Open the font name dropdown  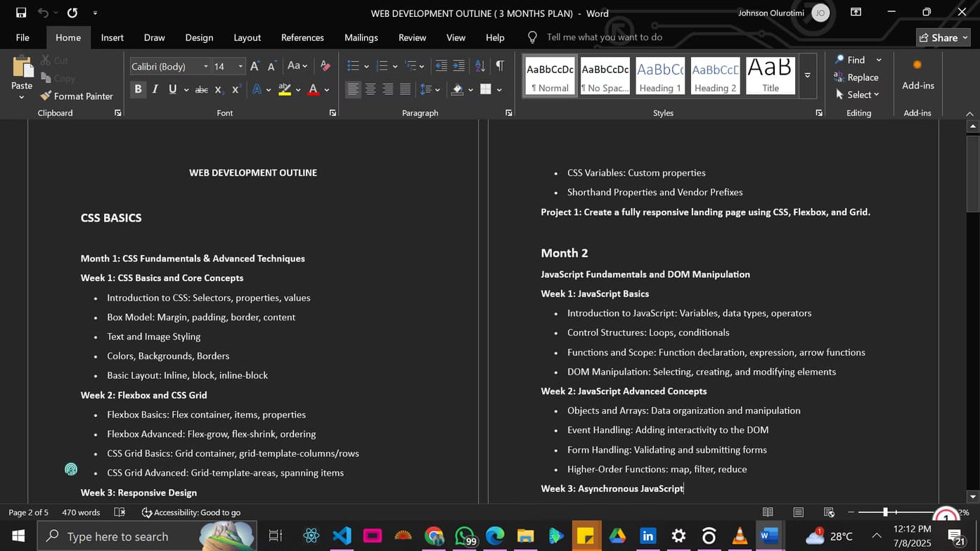pos(207,66)
